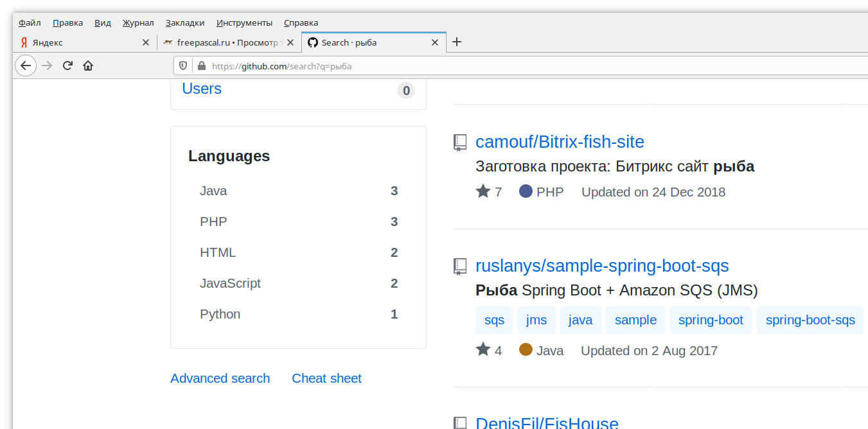Select the spring-boot topic tag
Screen dimensions: 868x429
coord(711,320)
